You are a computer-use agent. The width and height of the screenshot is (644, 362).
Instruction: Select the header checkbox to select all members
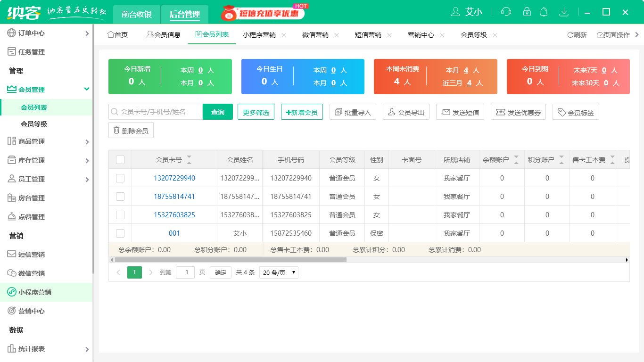pyautogui.click(x=120, y=159)
